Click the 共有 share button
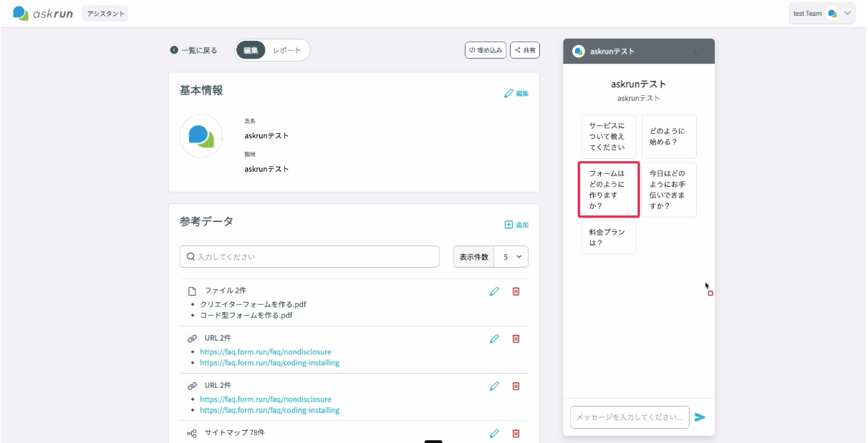The width and height of the screenshot is (868, 443). [525, 50]
